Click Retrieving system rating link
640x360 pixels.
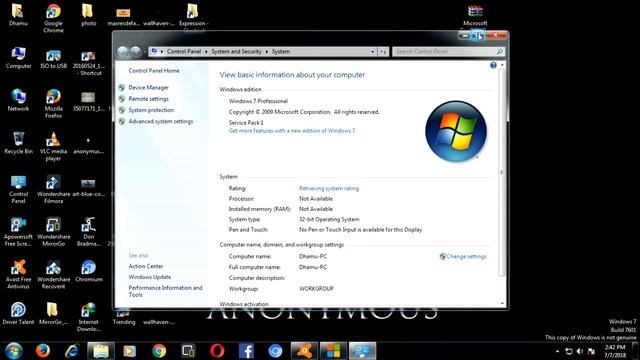329,188
